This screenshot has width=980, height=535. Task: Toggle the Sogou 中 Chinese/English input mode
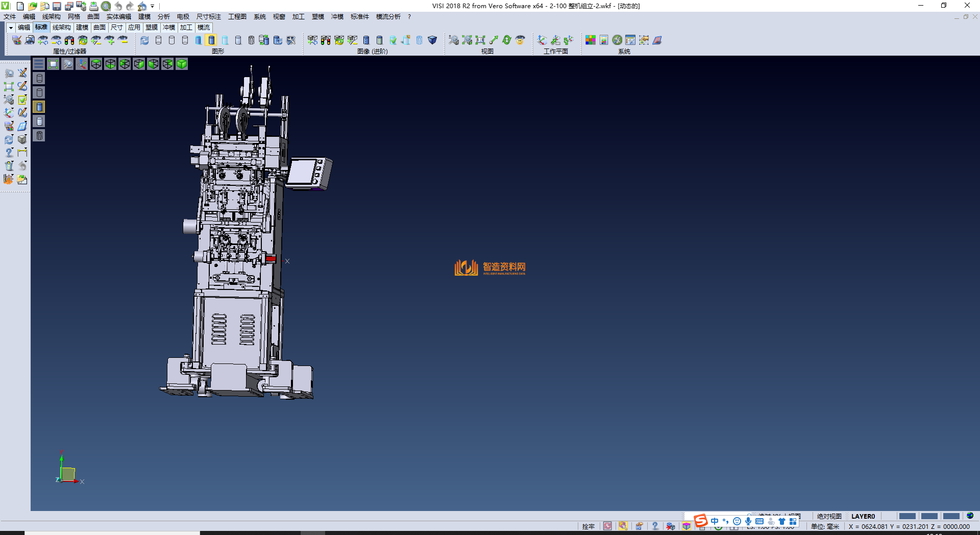715,521
